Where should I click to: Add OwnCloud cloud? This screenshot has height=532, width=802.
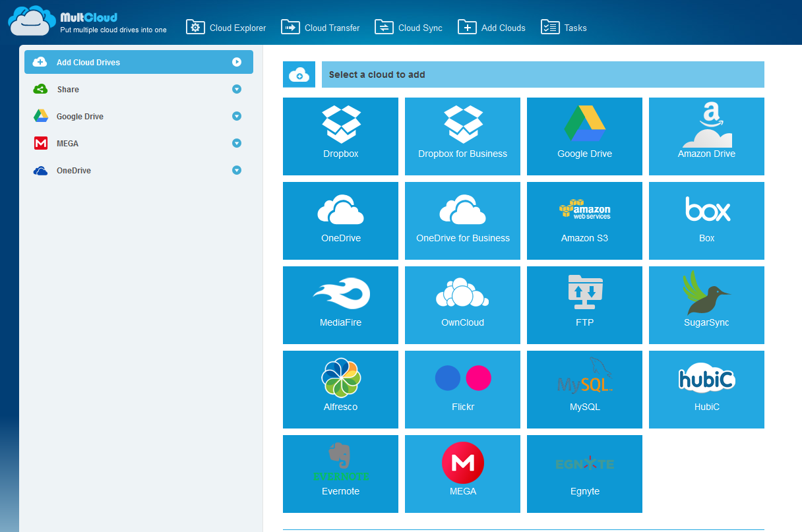click(x=462, y=305)
